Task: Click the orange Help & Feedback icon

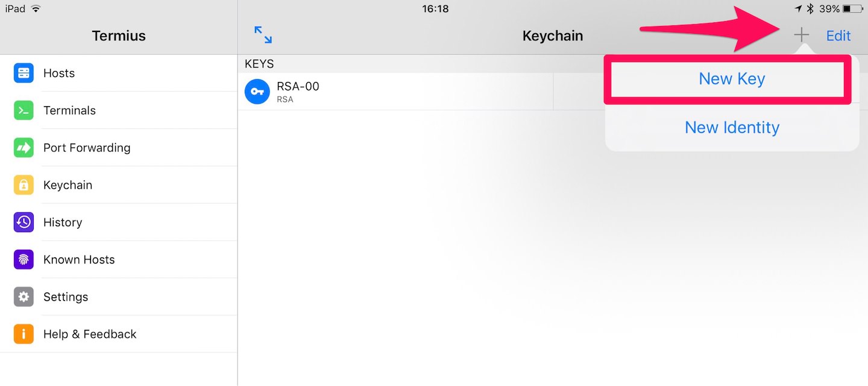Action: [x=24, y=334]
